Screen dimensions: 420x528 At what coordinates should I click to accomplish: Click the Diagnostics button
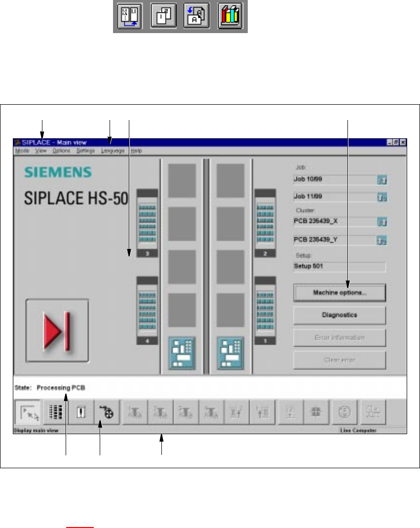pos(340,315)
